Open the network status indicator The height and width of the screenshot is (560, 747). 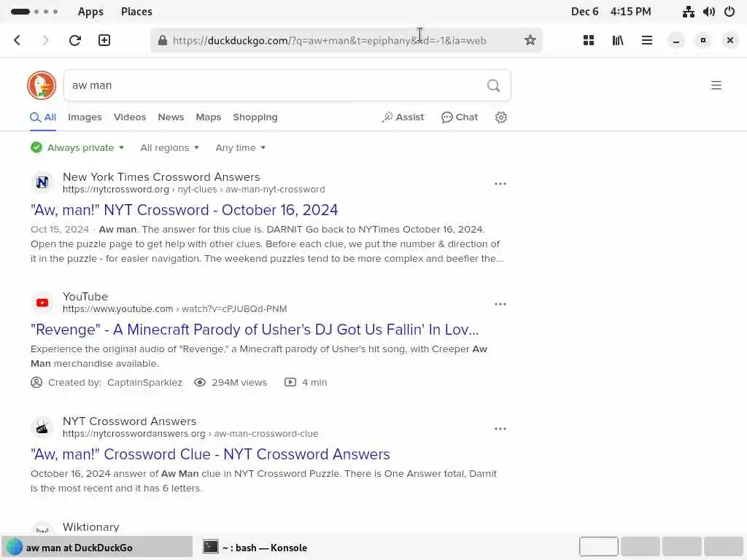[688, 12]
